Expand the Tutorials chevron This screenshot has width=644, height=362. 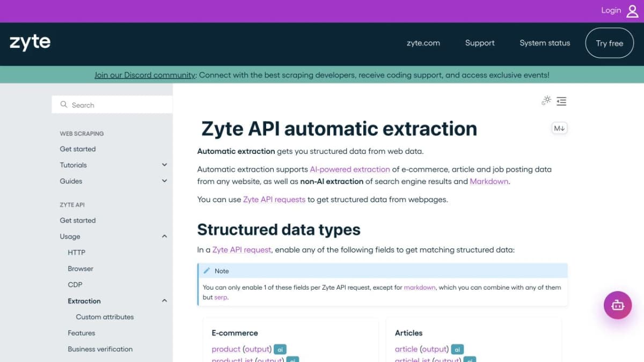coord(164,165)
